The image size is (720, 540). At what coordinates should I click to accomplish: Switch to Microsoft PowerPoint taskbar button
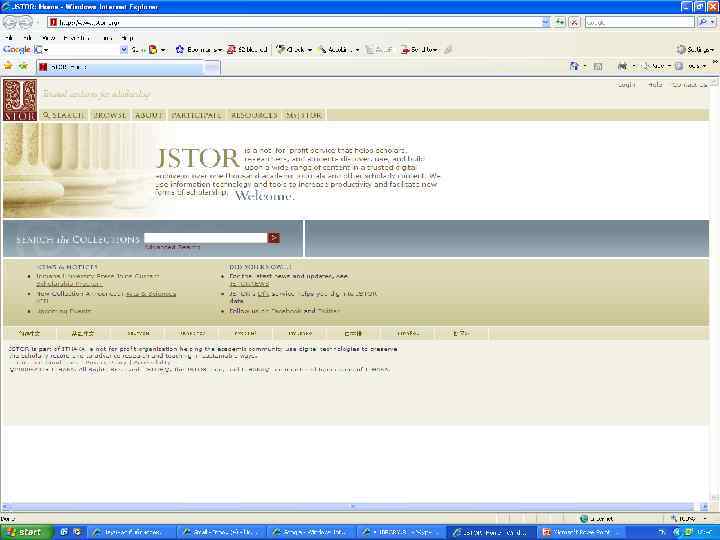pos(580,532)
